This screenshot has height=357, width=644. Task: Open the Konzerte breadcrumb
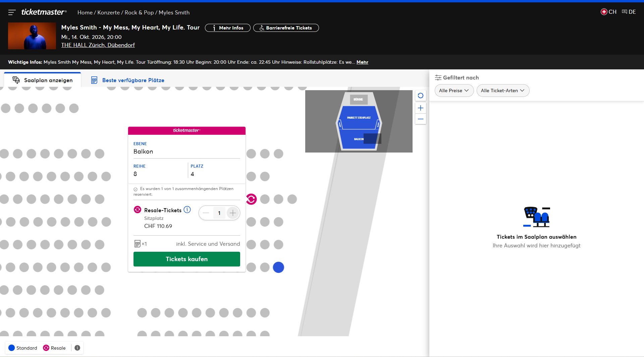point(108,12)
